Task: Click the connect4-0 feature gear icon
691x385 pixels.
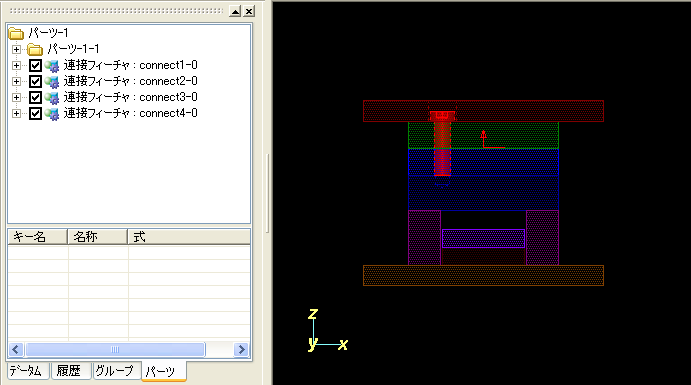Action: pyautogui.click(x=52, y=114)
